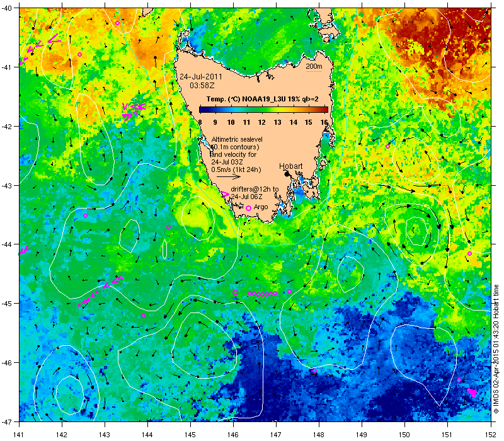
Task: Click color bar tick label 14
Action: (x=293, y=122)
